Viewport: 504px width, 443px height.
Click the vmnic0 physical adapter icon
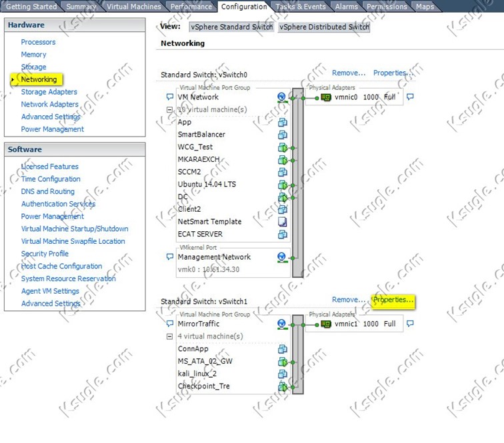325,97
